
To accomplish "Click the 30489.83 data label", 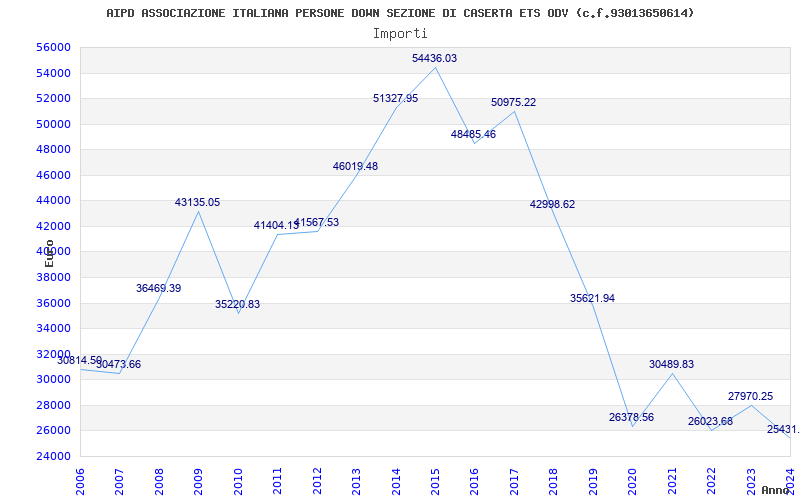I will (x=671, y=364).
